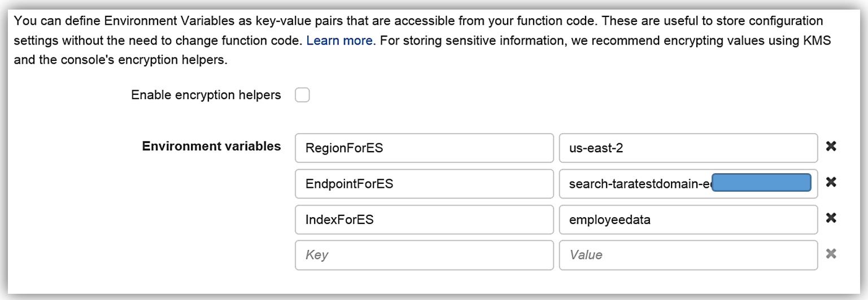868x300 pixels.
Task: Select the IndexForES key field
Action: (424, 219)
